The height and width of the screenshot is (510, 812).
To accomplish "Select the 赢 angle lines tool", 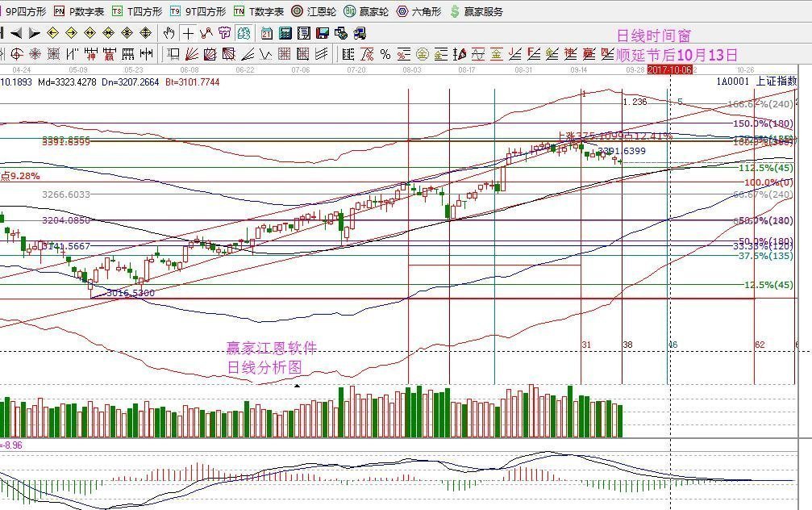I will pyautogui.click(x=589, y=54).
